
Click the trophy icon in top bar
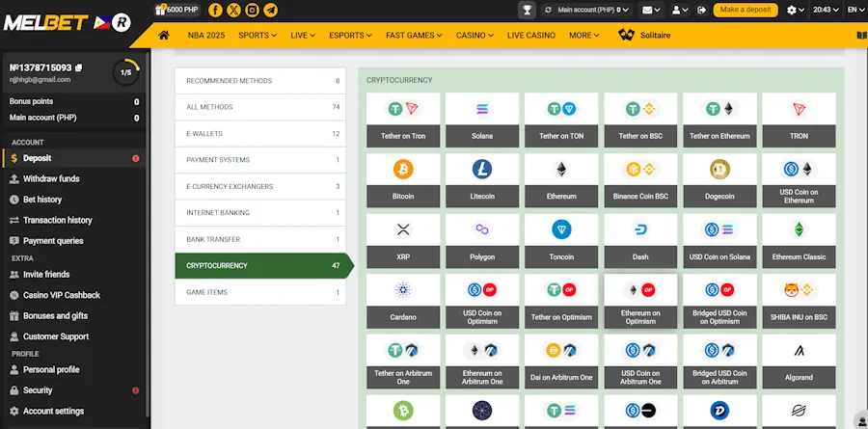pyautogui.click(x=527, y=10)
